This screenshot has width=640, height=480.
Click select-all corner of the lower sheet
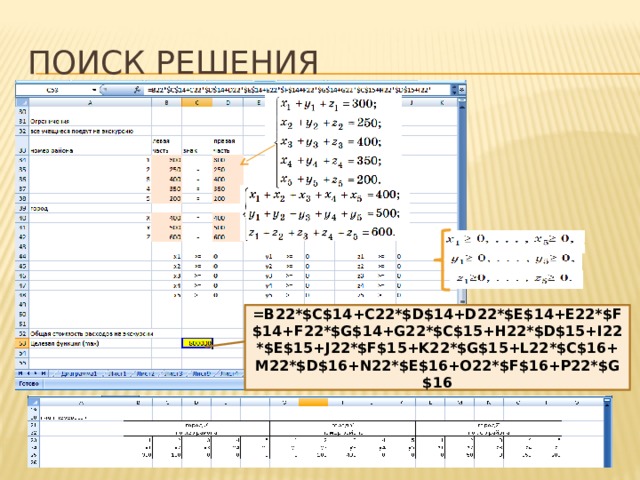pos(33,403)
